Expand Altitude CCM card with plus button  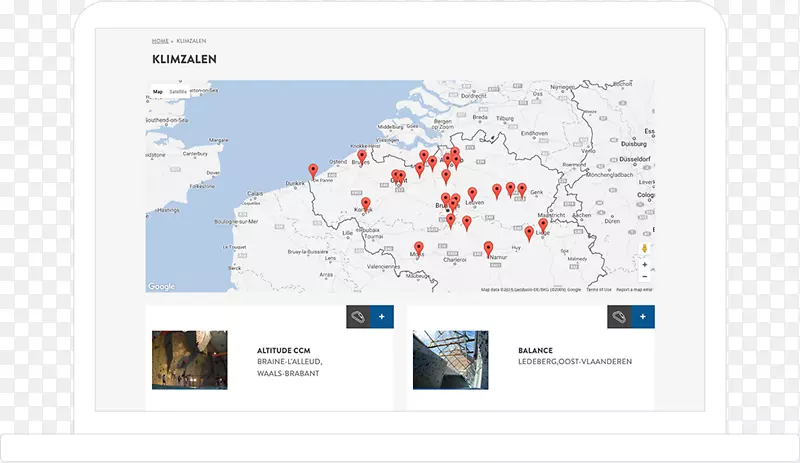click(381, 317)
